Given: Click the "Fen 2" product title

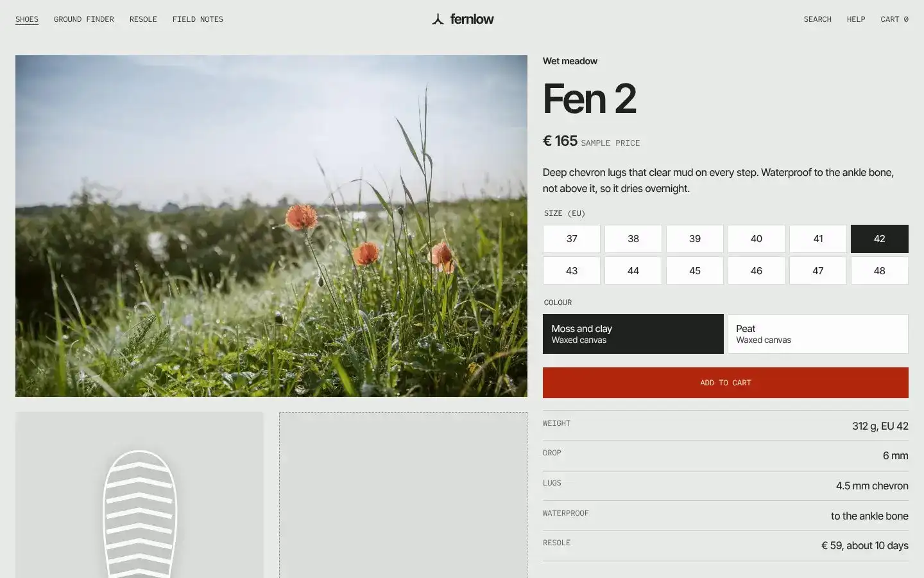Looking at the screenshot, I should (590, 99).
